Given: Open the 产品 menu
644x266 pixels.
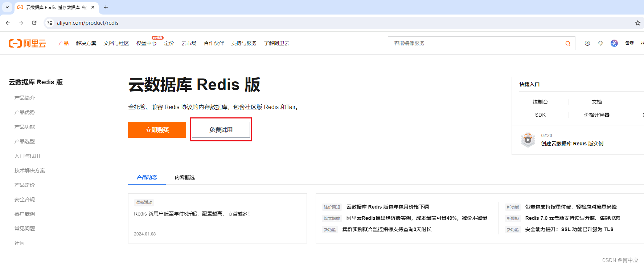Looking at the screenshot, I should pyautogui.click(x=63, y=43).
